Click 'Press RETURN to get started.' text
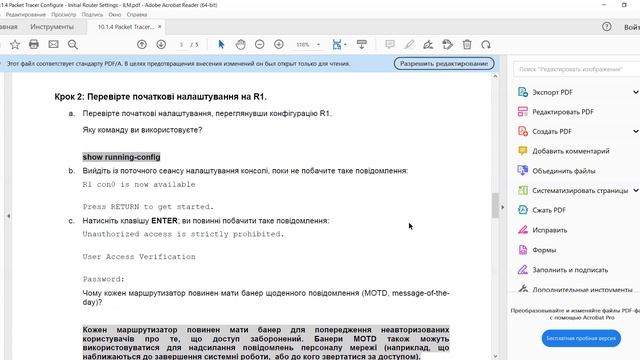Viewport: 640px width, 360px height. (148, 207)
